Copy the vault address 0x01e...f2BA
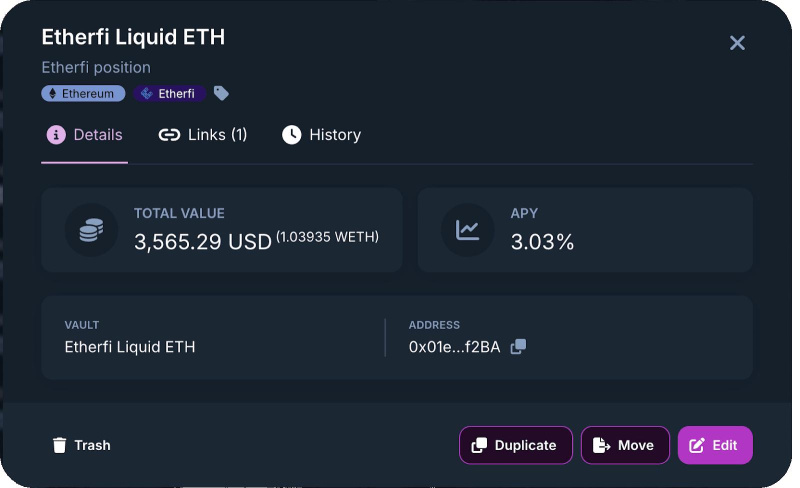This screenshot has width=800, height=488. [518, 347]
